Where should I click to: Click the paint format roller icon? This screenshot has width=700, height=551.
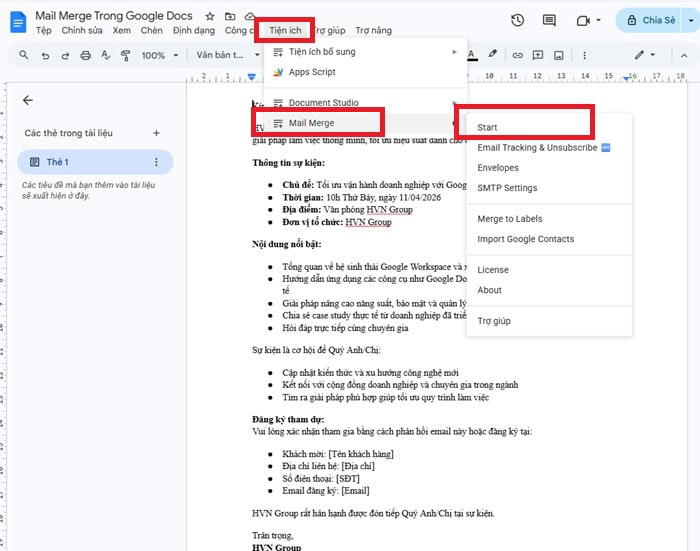pos(125,55)
